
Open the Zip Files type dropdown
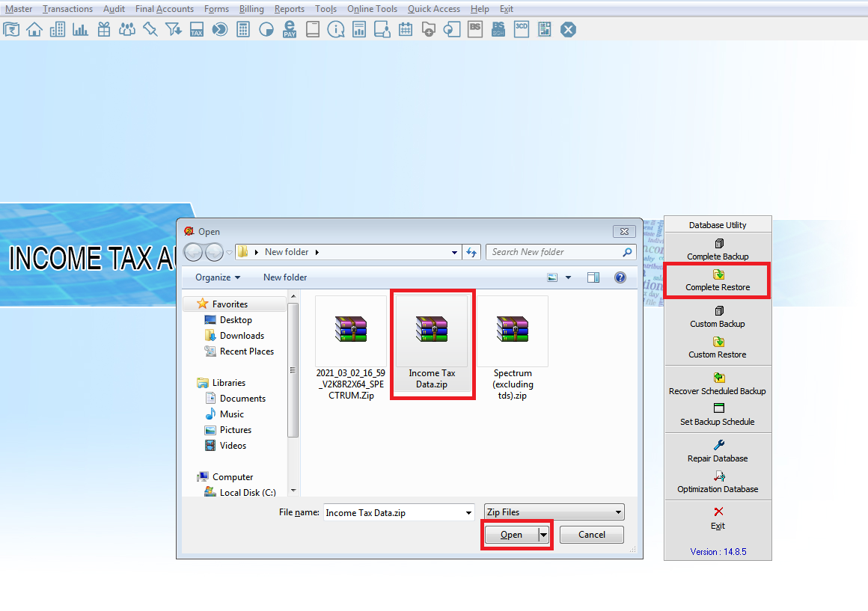tap(554, 512)
